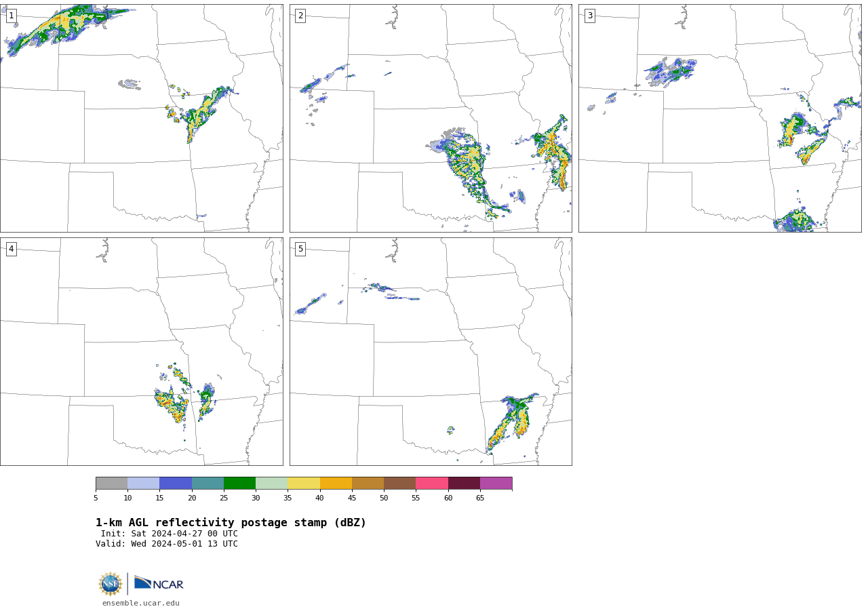Screen dimensions: 868x611
Task: Click the Init: Sat 2024-04-27 00 UTC text
Action: point(170,534)
